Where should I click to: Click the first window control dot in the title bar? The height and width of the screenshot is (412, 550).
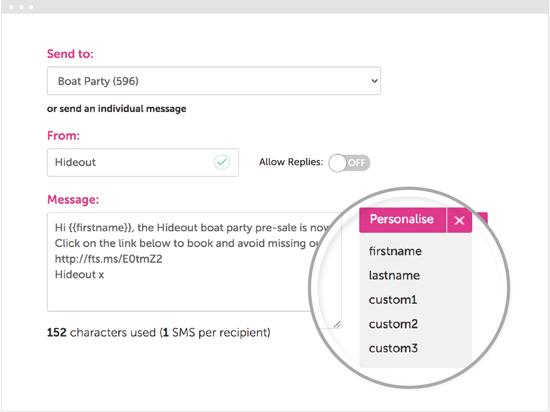[x=11, y=7]
